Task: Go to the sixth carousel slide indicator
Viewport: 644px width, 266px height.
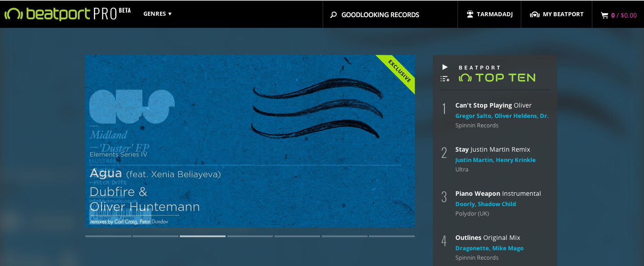Action: coord(345,236)
